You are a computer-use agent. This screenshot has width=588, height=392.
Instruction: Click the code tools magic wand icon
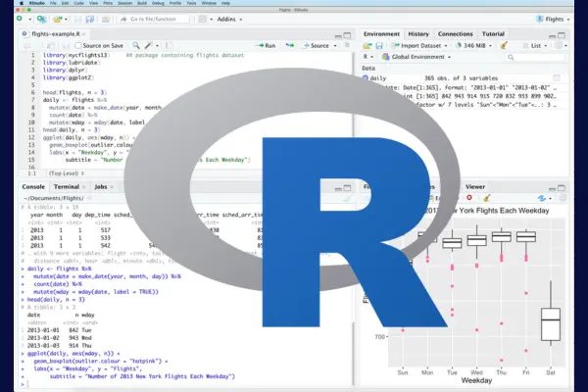coord(150,45)
